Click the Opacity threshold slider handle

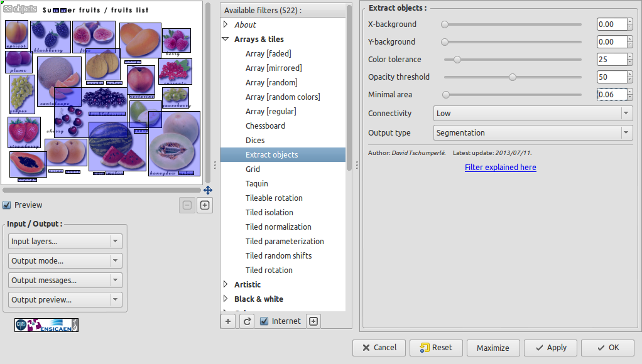pyautogui.click(x=513, y=77)
